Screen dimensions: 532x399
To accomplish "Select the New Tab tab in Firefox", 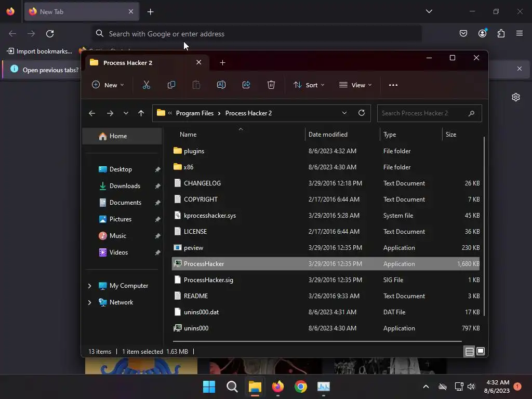I will [x=82, y=11].
